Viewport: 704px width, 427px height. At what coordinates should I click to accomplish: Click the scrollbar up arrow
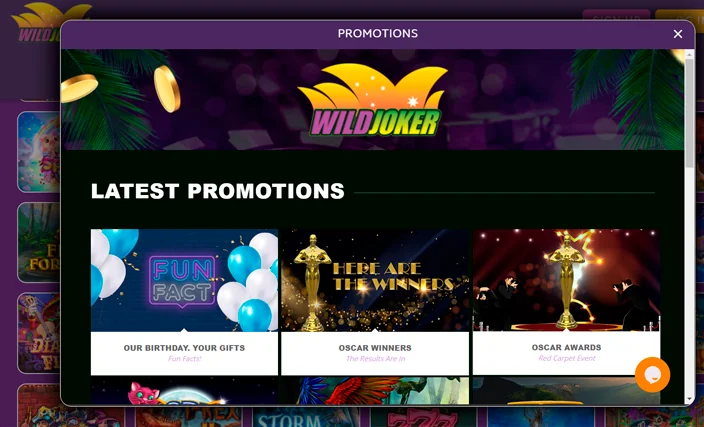tap(689, 54)
